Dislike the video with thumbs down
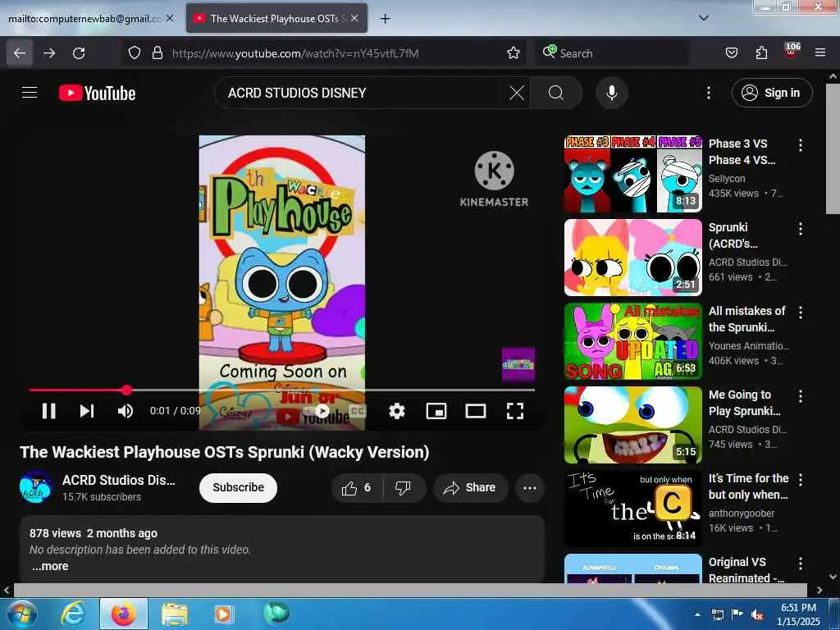Image resolution: width=840 pixels, height=630 pixels. (403, 488)
